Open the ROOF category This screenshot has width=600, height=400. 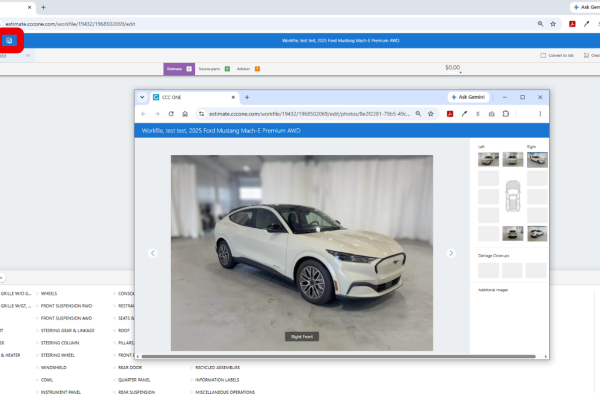click(124, 330)
